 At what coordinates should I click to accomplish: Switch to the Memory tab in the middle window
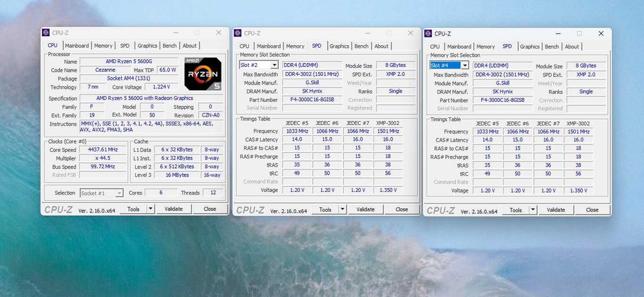[295, 46]
